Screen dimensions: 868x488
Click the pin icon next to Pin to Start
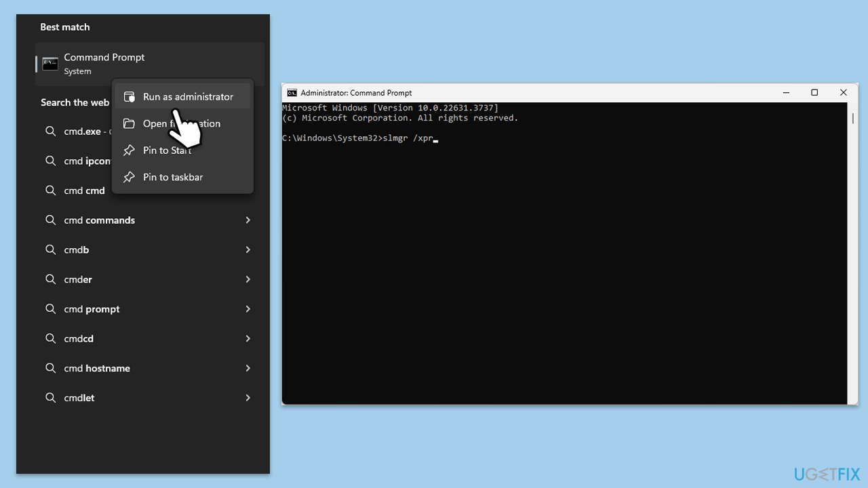point(129,150)
